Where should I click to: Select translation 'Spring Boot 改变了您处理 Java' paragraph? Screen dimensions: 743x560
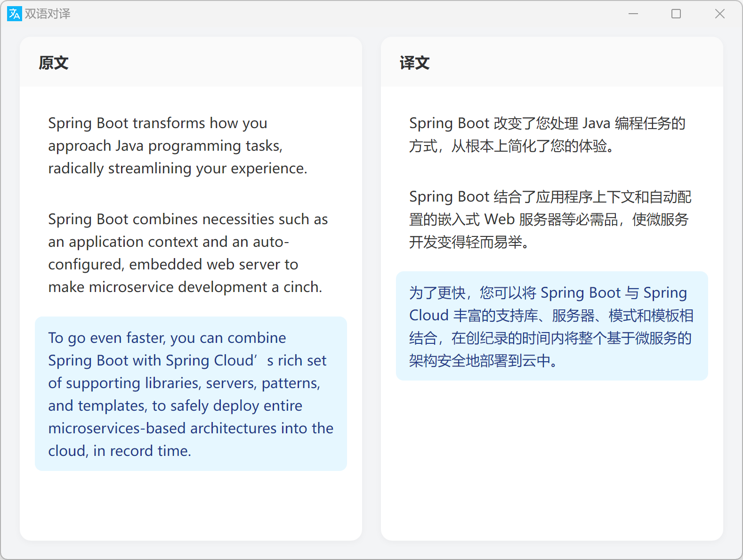(x=552, y=134)
